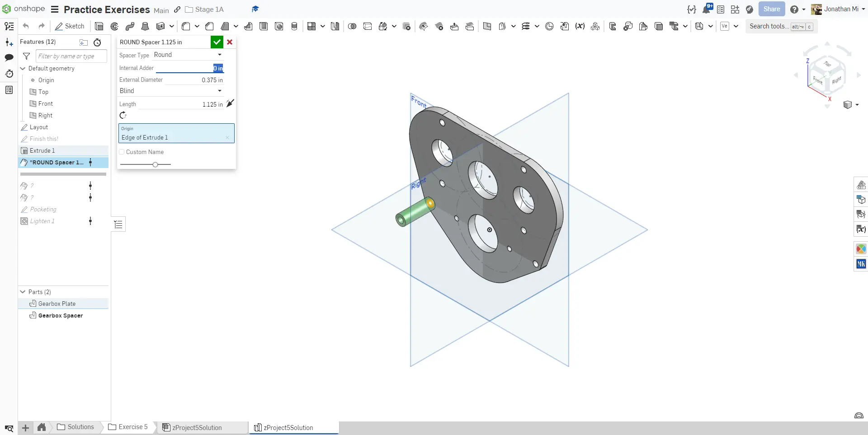Screen dimensions: 868x435
Task: Open the Variable (x) tool
Action: point(580,26)
